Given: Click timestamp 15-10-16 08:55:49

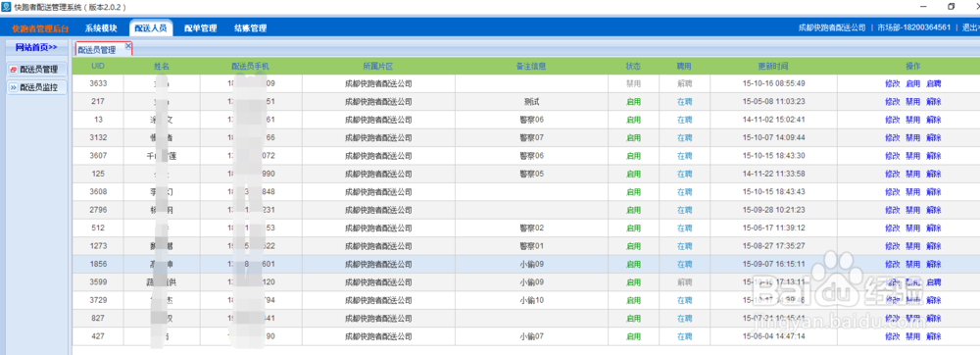Looking at the screenshot, I should point(773,83).
